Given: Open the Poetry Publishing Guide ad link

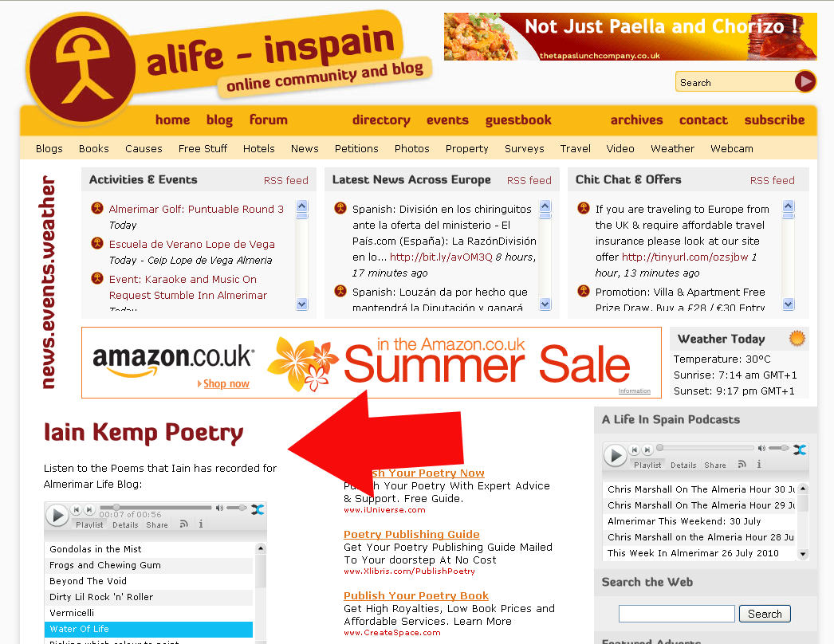Looking at the screenshot, I should 411,535.
